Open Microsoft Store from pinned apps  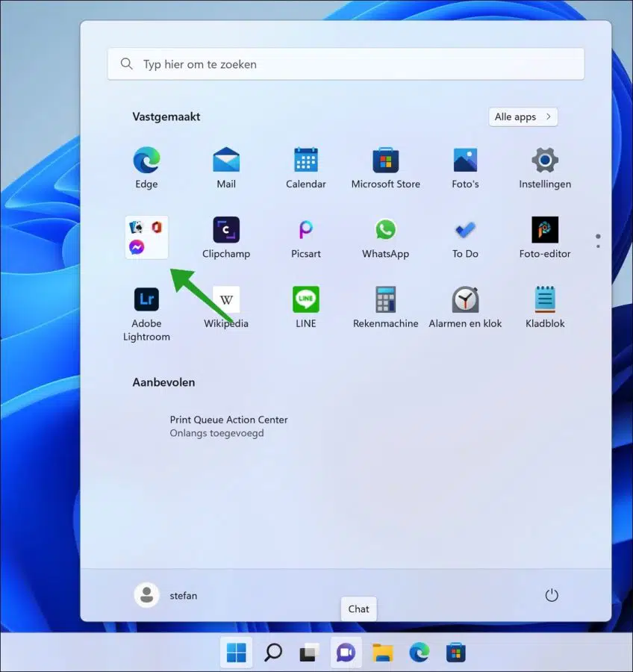[x=386, y=167]
